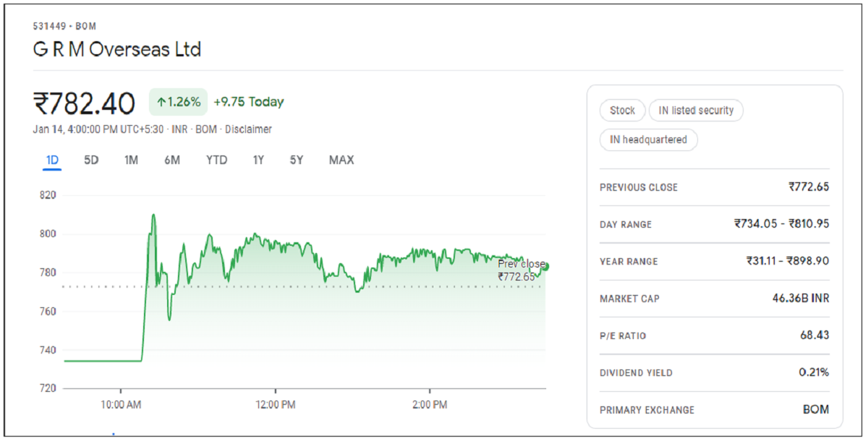The image size is (868, 441).
Task: Click the Prev close label on chart
Action: tap(521, 264)
